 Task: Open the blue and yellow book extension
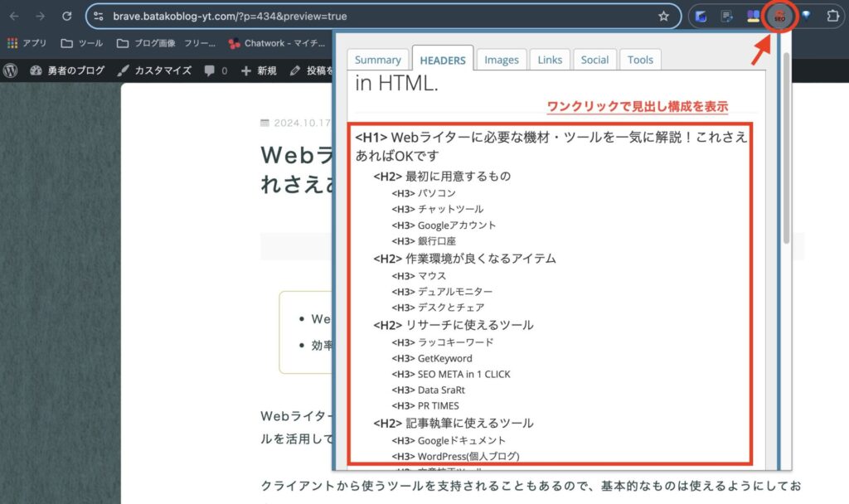click(753, 17)
